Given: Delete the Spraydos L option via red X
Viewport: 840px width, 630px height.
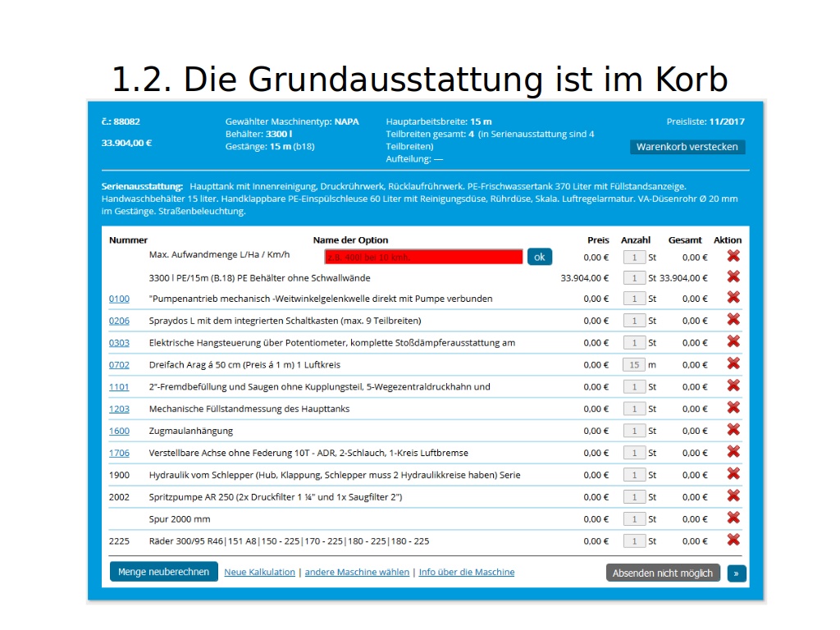Looking at the screenshot, I should [x=733, y=320].
